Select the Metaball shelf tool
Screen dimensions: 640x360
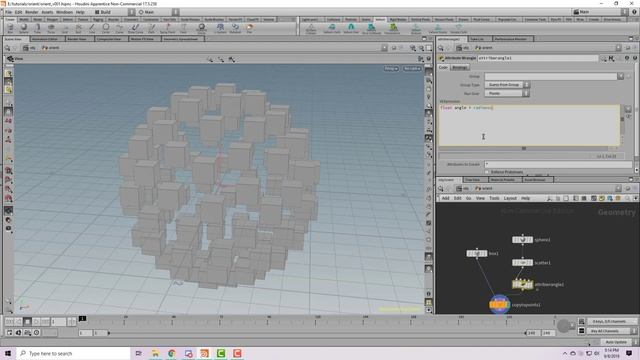click(x=235, y=28)
